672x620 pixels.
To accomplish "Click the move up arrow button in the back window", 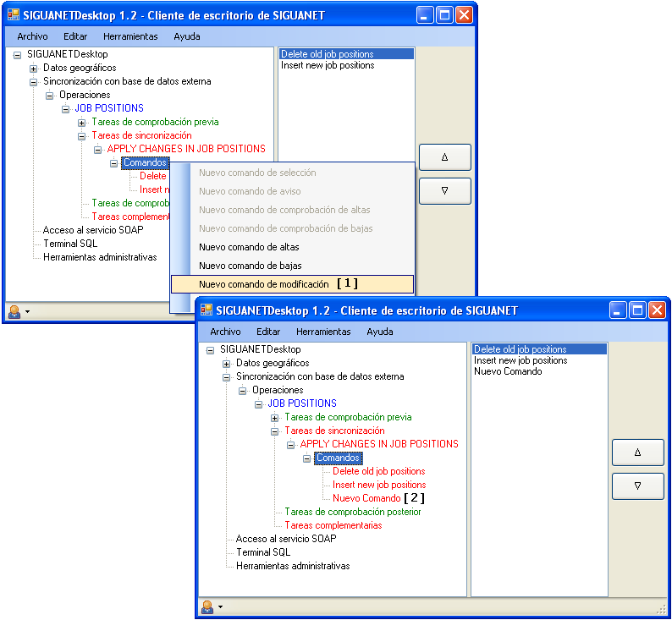I will tap(445, 157).
